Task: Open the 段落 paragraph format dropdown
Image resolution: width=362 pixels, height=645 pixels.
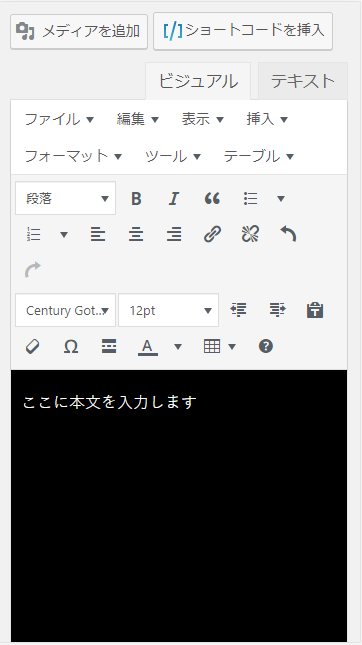Action: [x=65, y=198]
